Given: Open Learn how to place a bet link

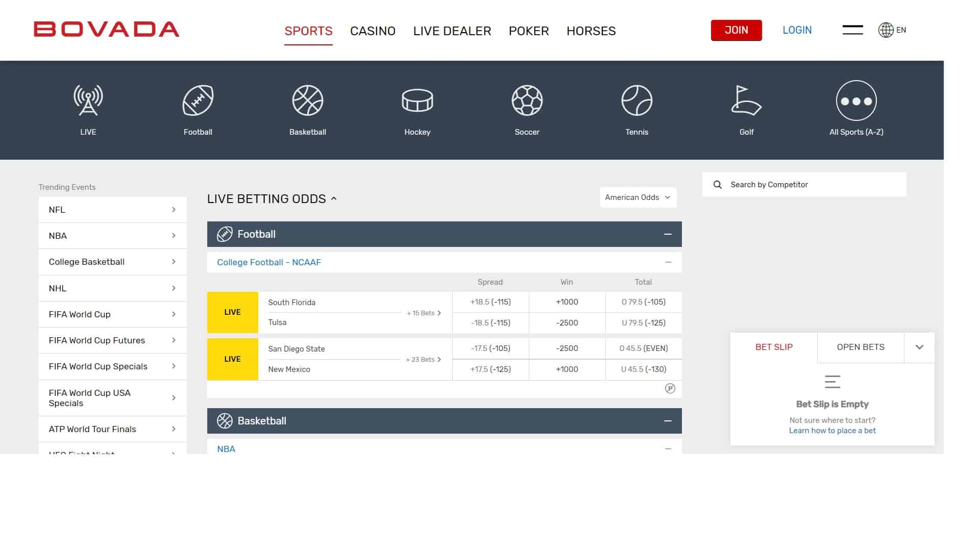Looking at the screenshot, I should coord(832,431).
